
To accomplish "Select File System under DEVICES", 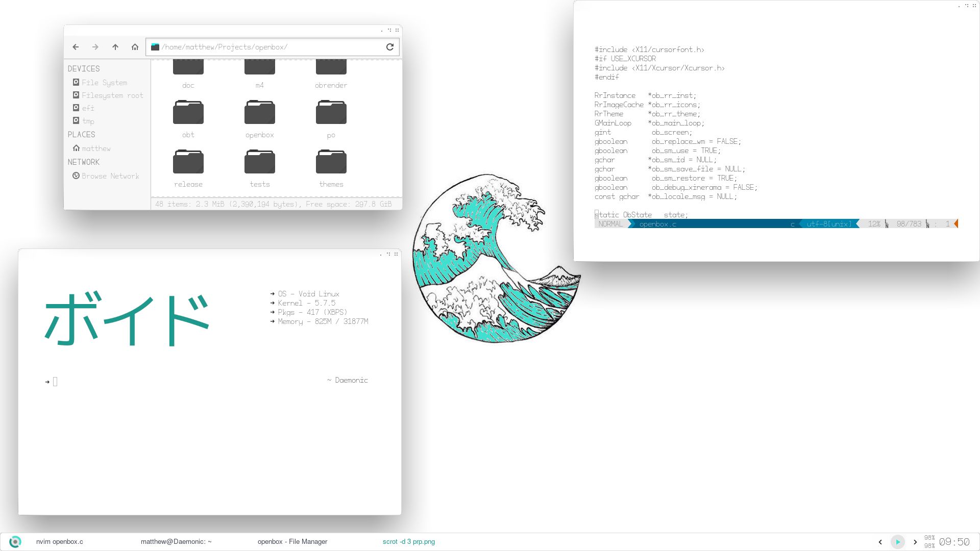I will point(105,82).
